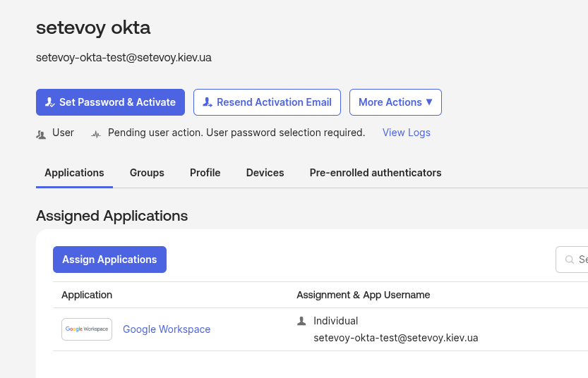Click the user-arrow icon on Resend Activation Email

pos(208,102)
